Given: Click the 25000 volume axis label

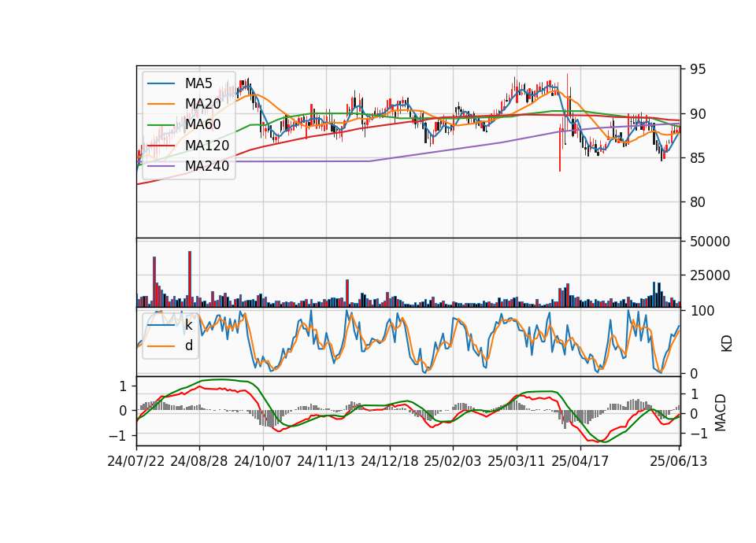Looking at the screenshot, I should [x=710, y=275].
